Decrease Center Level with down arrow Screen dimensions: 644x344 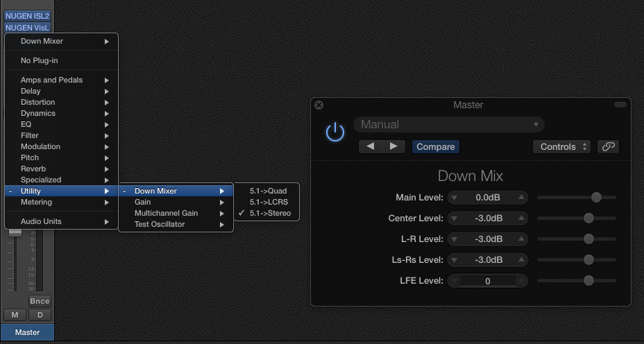coord(455,218)
